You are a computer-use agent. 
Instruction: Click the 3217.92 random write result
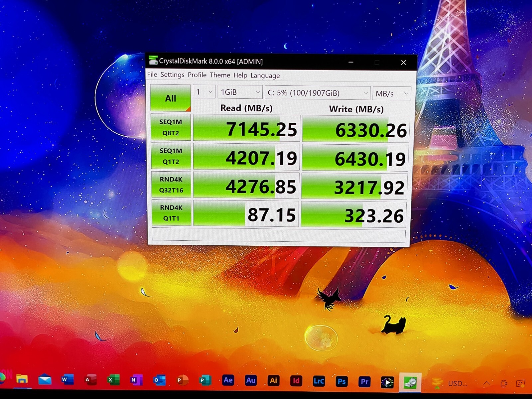tap(354, 187)
